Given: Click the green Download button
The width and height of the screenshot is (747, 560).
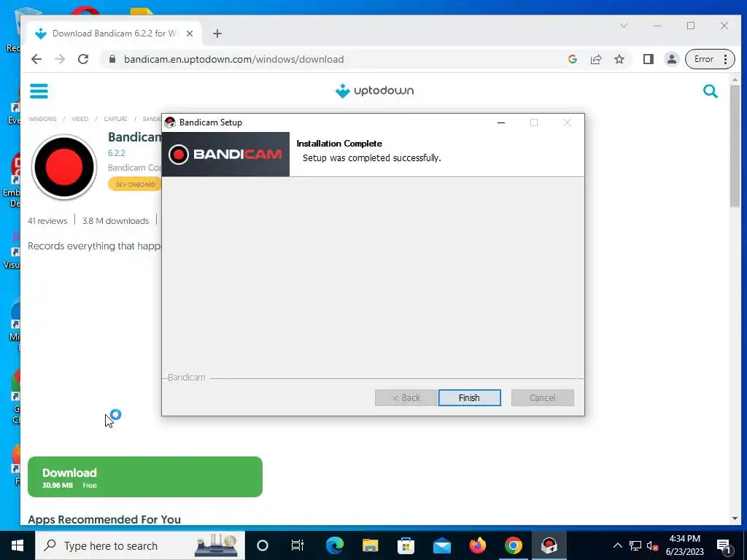Looking at the screenshot, I should pos(145,477).
